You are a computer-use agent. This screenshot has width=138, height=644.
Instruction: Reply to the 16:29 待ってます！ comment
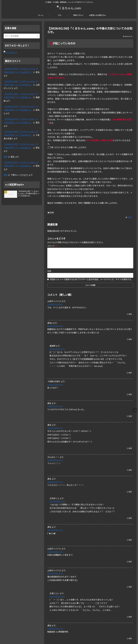pyautogui.click(x=129, y=394)
